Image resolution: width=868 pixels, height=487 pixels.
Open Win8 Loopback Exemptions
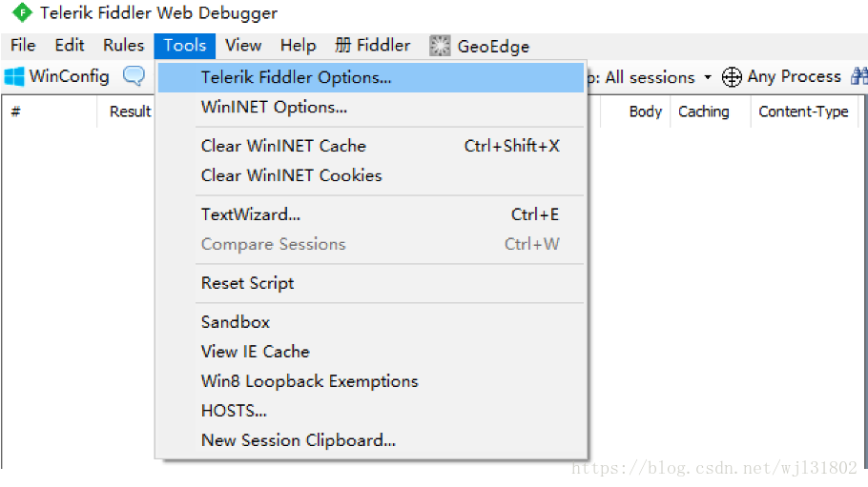tap(309, 381)
